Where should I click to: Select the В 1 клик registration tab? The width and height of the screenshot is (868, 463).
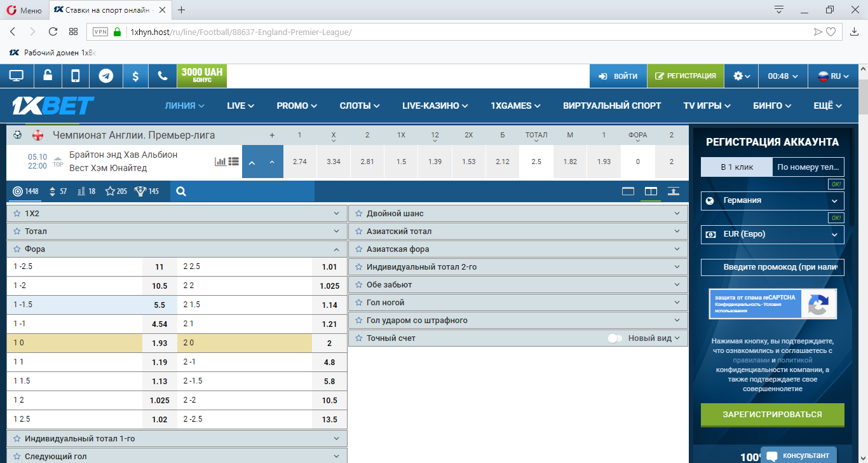pyautogui.click(x=737, y=167)
